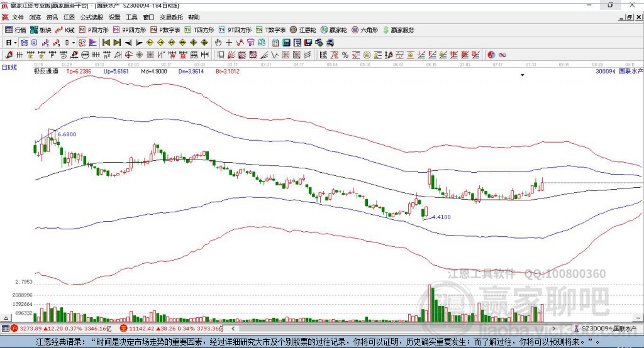Image resolution: width=644 pixels, height=348 pixels.
Task: Click the save floppy disk icon
Action: coord(308,43)
